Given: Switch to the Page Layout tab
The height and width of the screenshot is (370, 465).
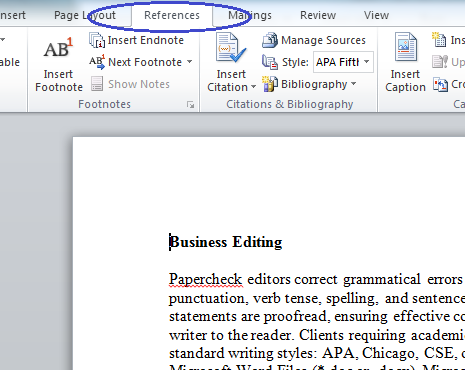Looking at the screenshot, I should [x=85, y=15].
